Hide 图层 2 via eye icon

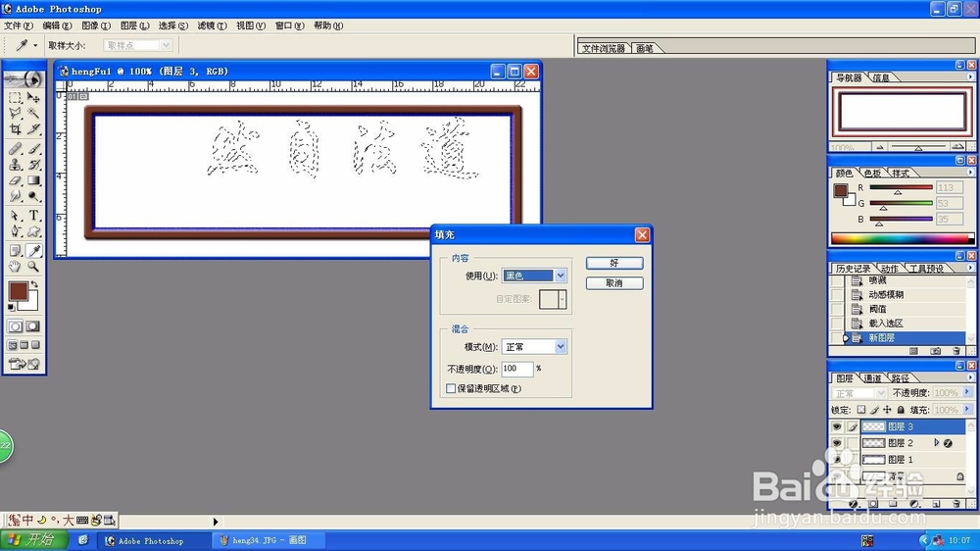[x=837, y=443]
